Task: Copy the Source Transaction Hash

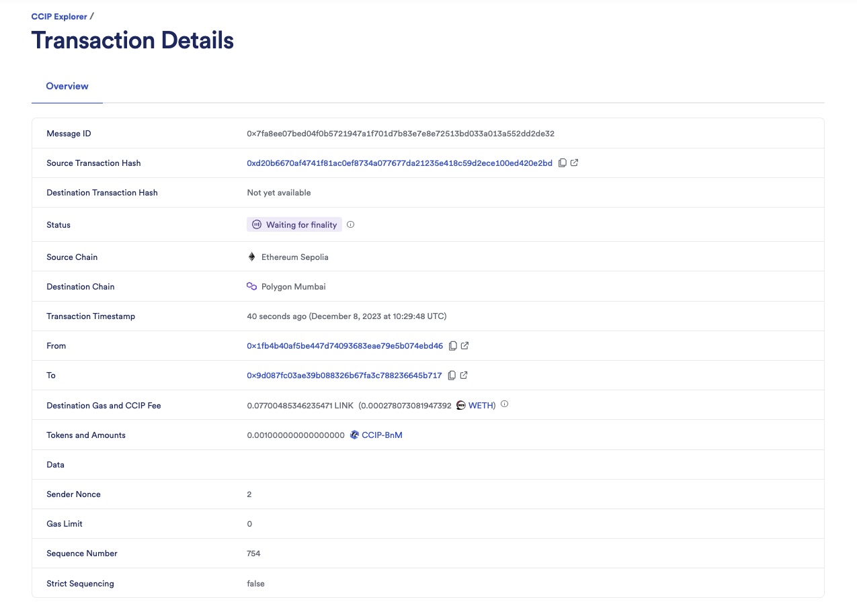Action: [563, 163]
